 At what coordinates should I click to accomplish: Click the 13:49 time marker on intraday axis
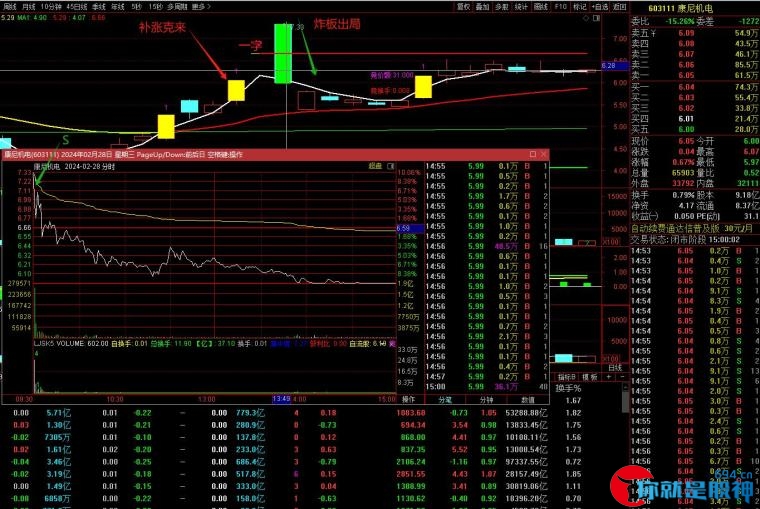(281, 399)
